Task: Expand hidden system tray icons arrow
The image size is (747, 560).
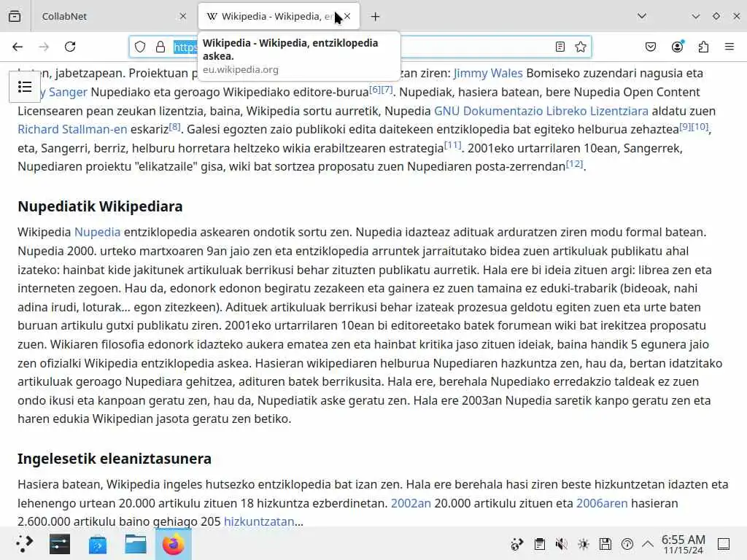Action: click(648, 544)
